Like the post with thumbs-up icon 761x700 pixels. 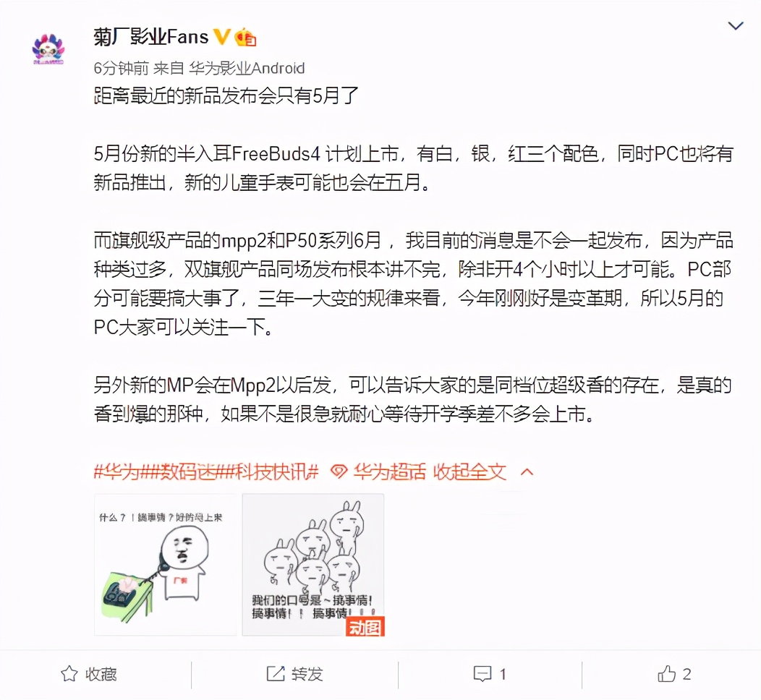666,673
